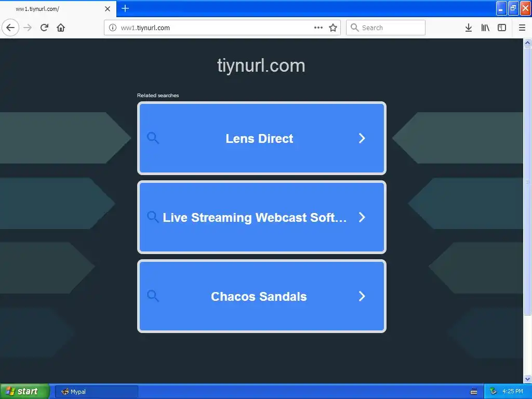Screen dimensions: 532x399
Task: Toggle the sidebar view icon
Action: click(x=502, y=28)
